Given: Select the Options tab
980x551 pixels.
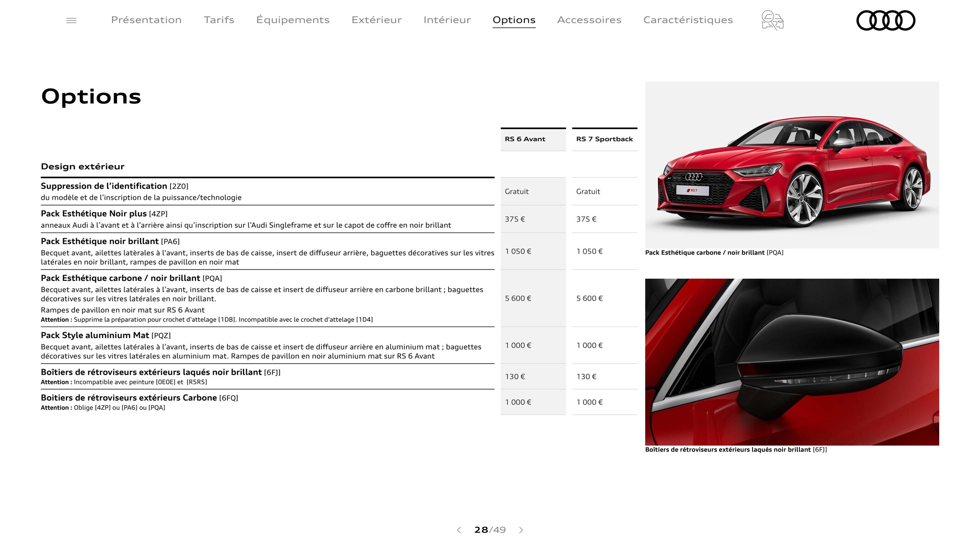Looking at the screenshot, I should (514, 20).
